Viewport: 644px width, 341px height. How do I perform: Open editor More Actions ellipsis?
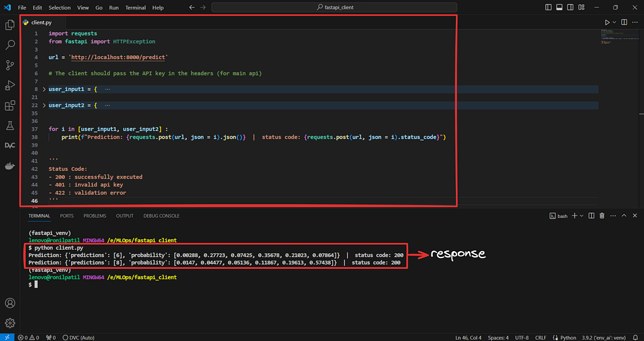(635, 22)
